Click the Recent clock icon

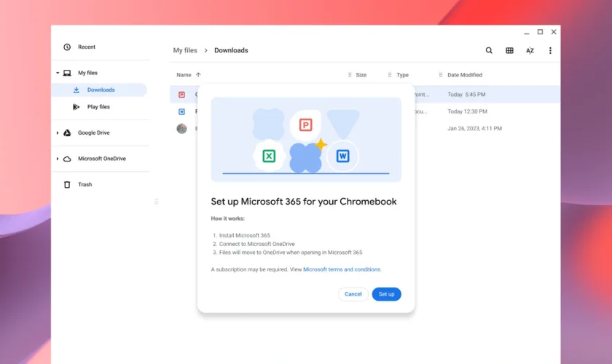click(x=67, y=47)
